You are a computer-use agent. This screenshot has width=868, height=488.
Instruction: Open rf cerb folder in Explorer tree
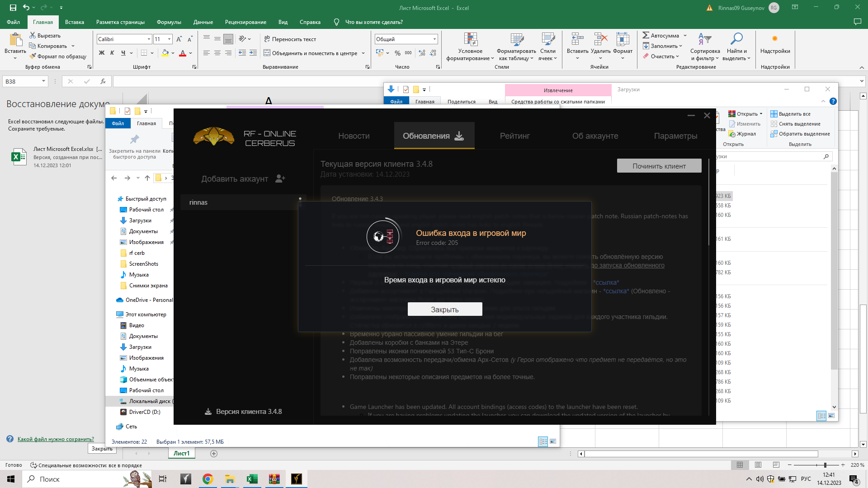click(x=137, y=253)
